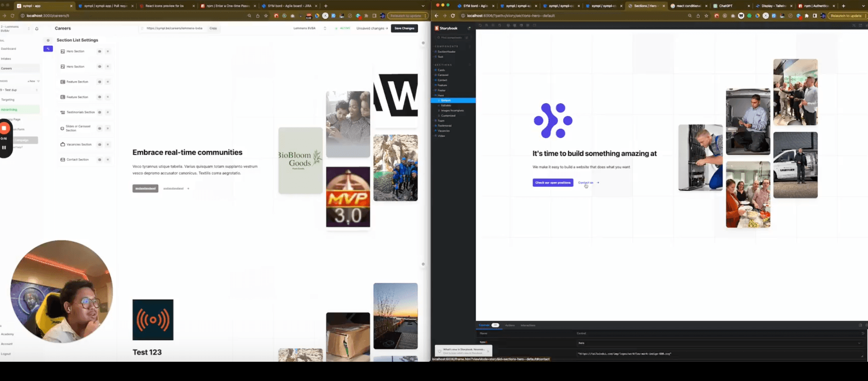
Task: Select the Editable story under Hero
Action: (446, 105)
